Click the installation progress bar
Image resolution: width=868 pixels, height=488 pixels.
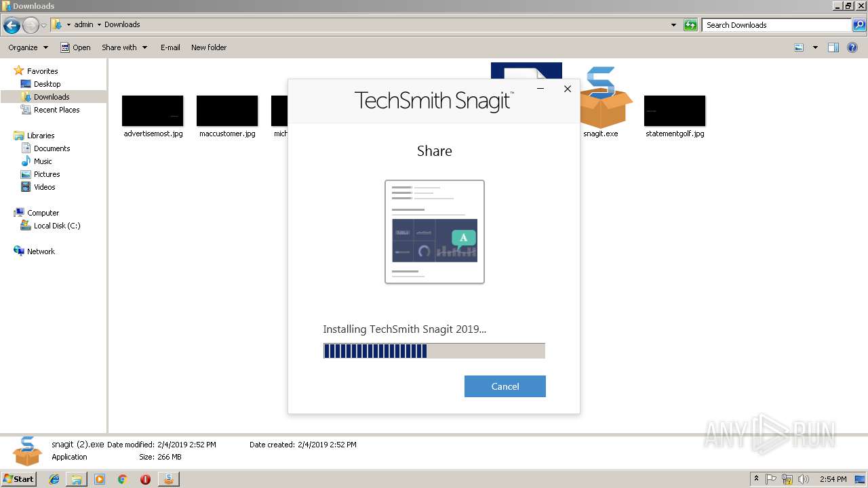(x=434, y=350)
